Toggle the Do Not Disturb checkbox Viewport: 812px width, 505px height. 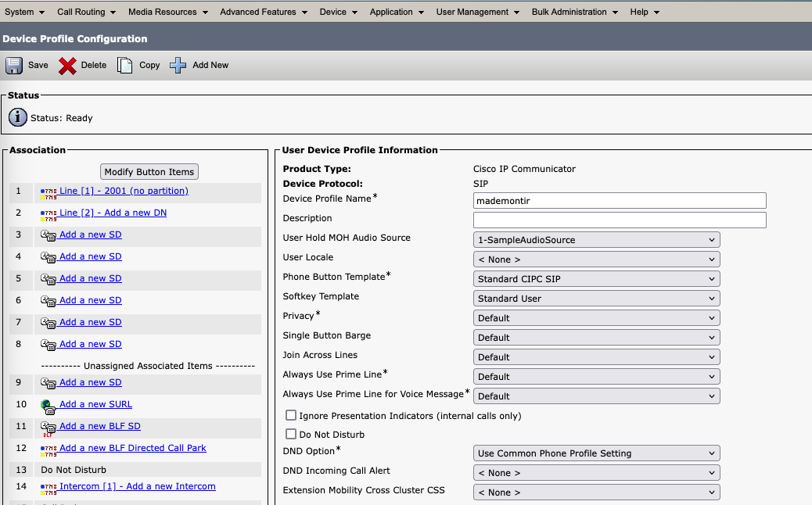pos(291,435)
